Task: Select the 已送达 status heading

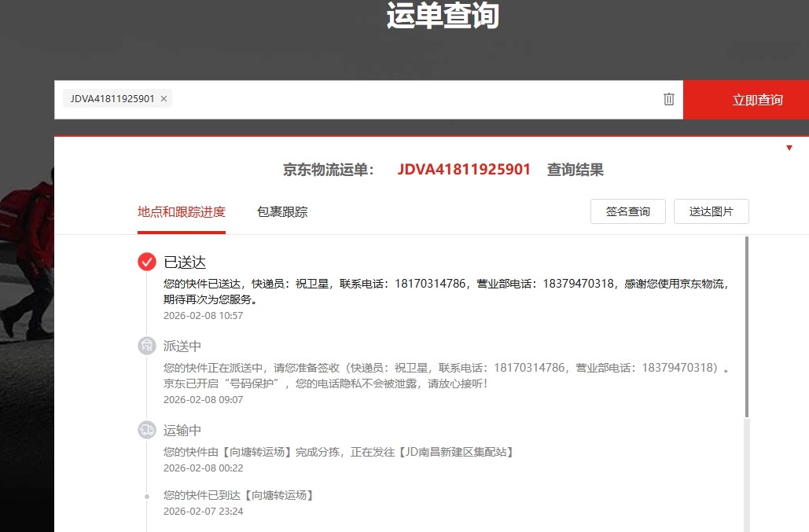Action: pyautogui.click(x=185, y=262)
